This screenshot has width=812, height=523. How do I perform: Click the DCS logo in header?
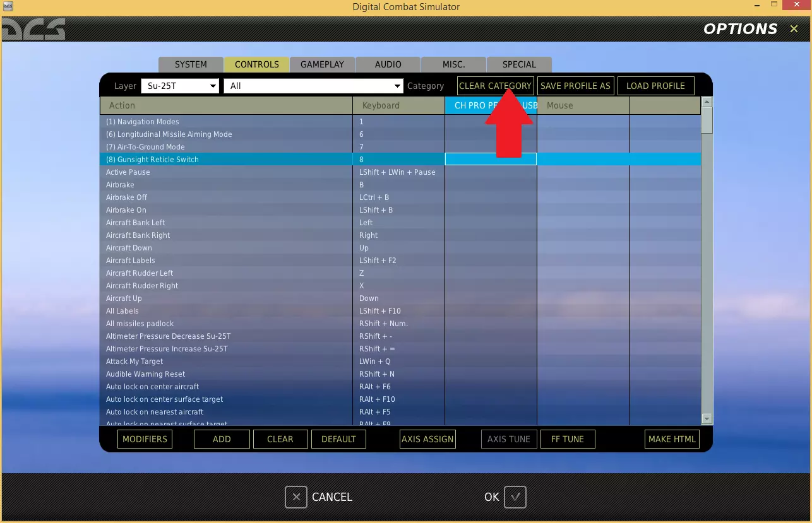(33, 29)
